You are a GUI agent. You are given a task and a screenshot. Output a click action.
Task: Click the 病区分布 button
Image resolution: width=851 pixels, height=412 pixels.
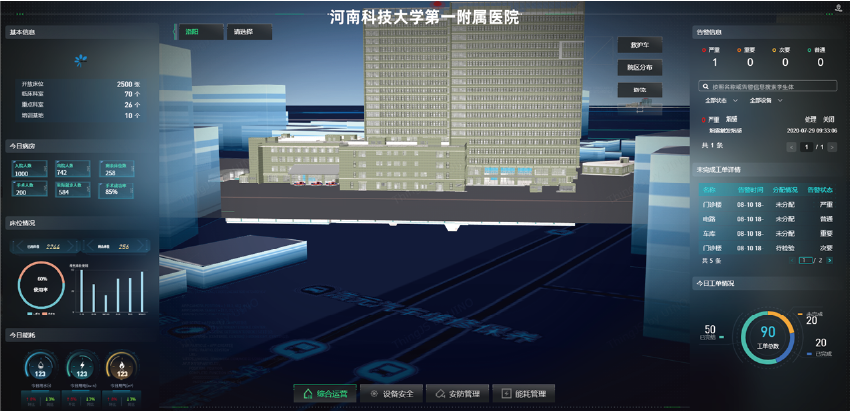639,68
